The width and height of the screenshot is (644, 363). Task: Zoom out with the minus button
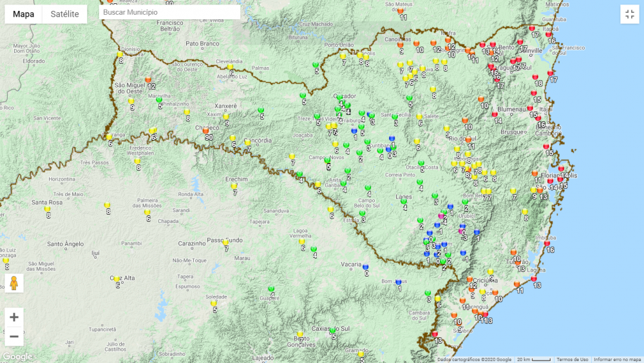[14, 336]
